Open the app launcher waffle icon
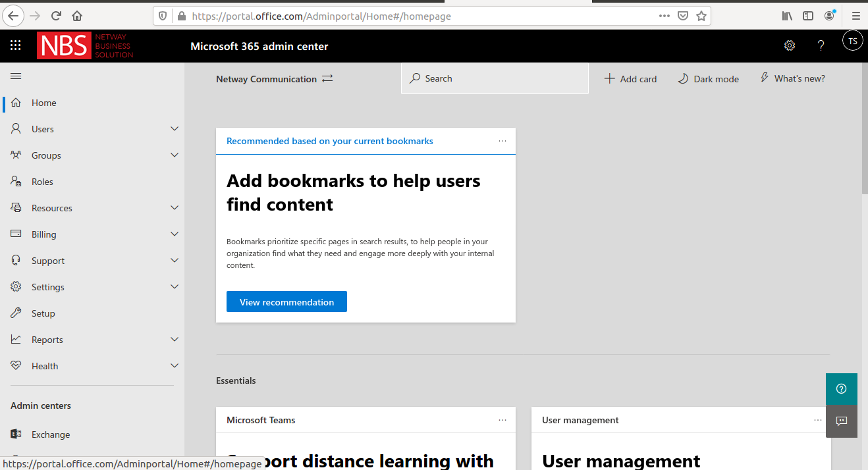This screenshot has height=470, width=868. tap(16, 45)
